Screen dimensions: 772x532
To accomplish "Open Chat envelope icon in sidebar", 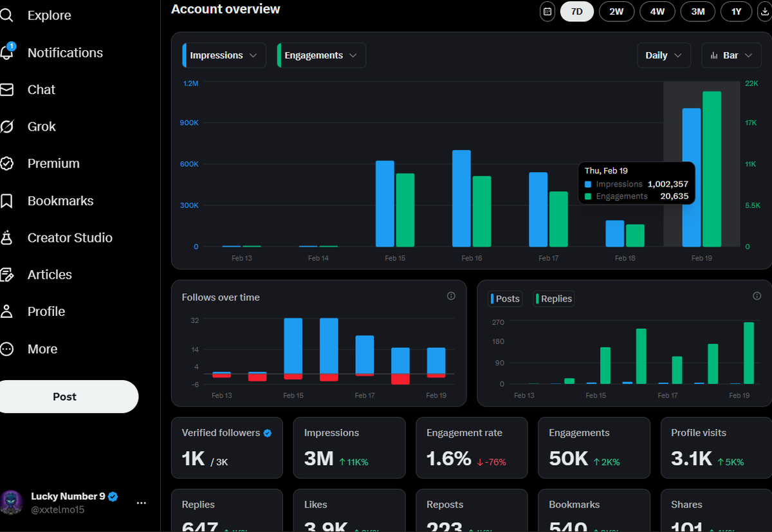I will (x=6, y=89).
